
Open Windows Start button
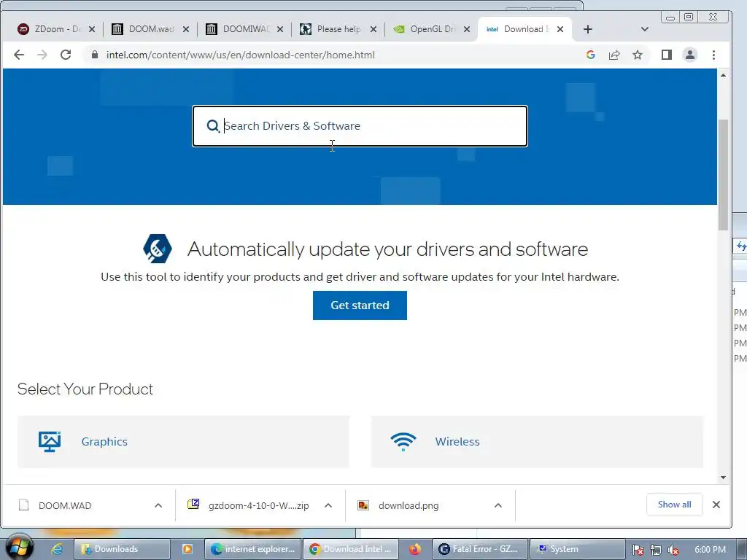pos(18,547)
